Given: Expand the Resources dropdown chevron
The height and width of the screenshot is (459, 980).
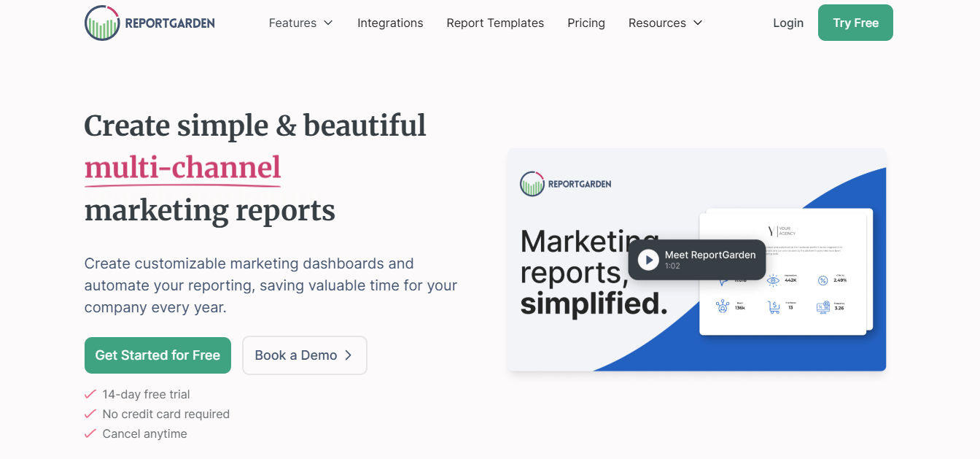Looking at the screenshot, I should [698, 23].
